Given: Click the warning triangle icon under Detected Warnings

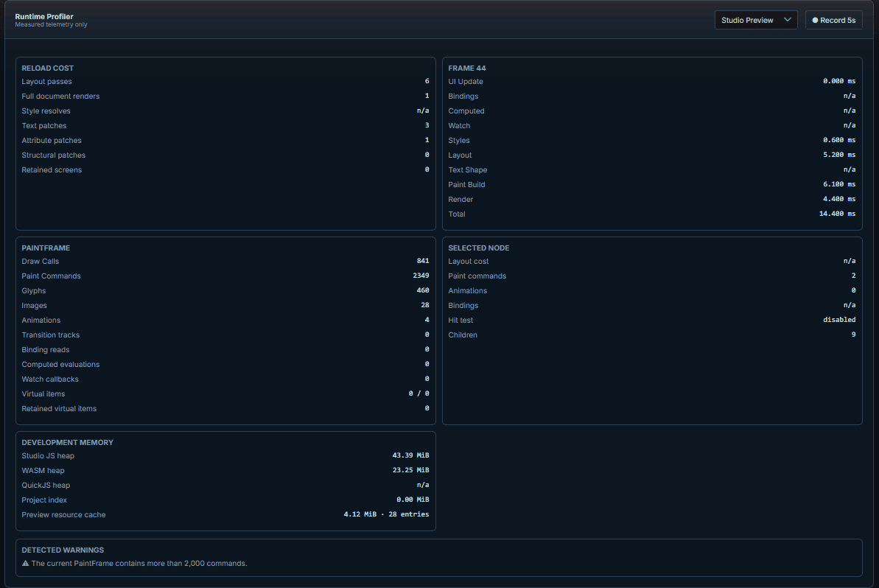Looking at the screenshot, I should 25,564.
